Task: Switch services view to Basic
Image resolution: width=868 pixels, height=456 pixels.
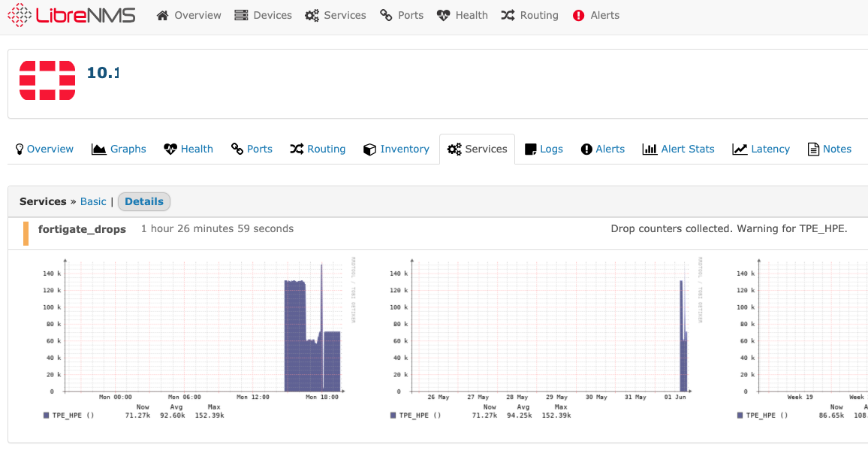Action: (x=93, y=201)
